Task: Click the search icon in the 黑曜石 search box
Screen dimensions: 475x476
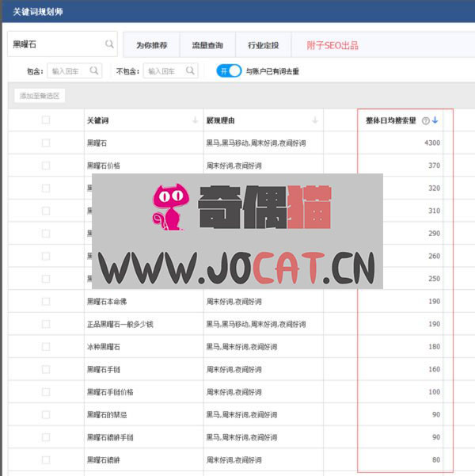Action: (x=109, y=44)
